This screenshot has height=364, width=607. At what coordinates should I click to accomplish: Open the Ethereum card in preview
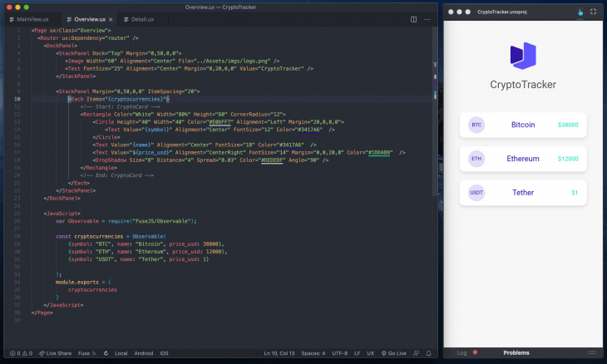[523, 159]
